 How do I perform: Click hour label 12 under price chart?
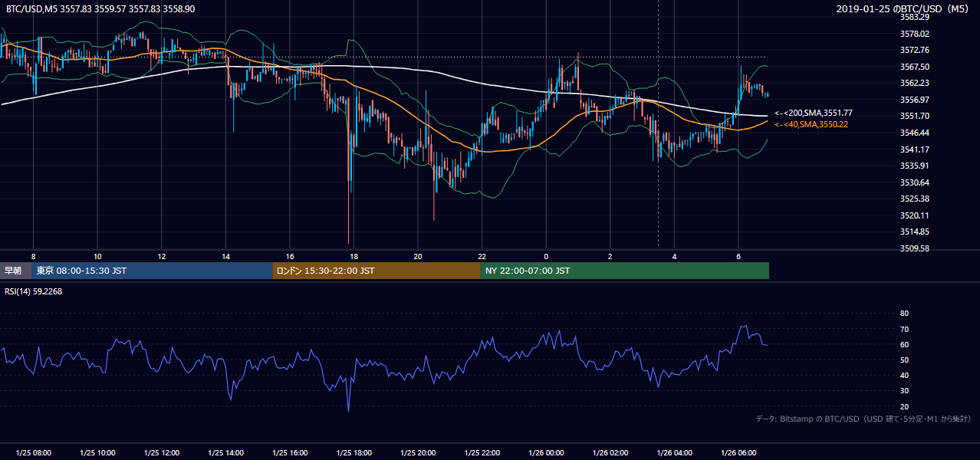[162, 256]
